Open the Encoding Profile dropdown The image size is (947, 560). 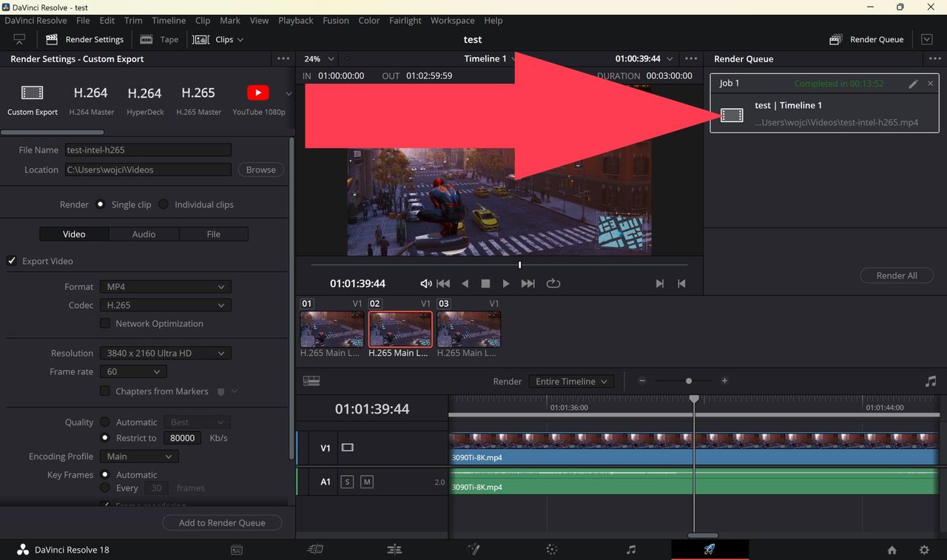pos(139,456)
